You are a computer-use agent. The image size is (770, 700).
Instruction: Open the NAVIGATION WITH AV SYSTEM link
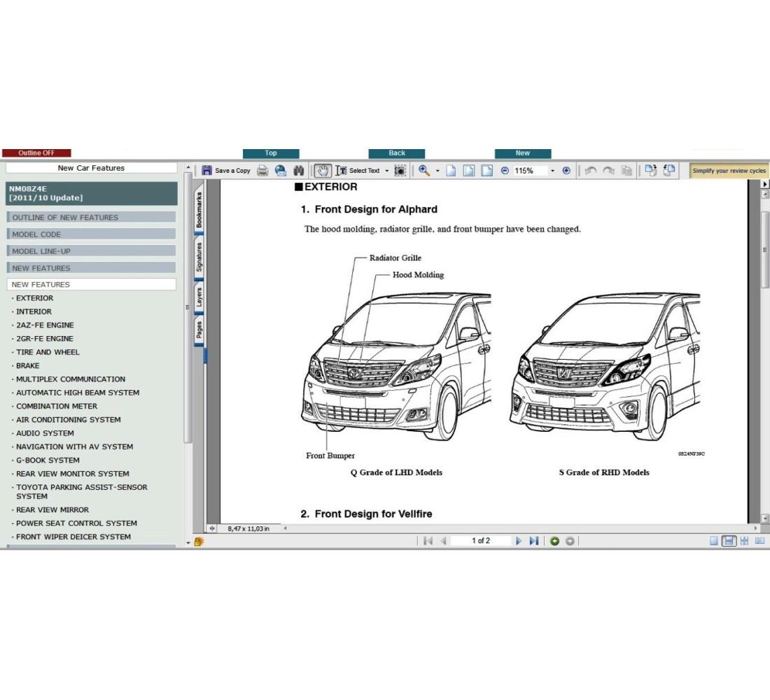tap(74, 447)
